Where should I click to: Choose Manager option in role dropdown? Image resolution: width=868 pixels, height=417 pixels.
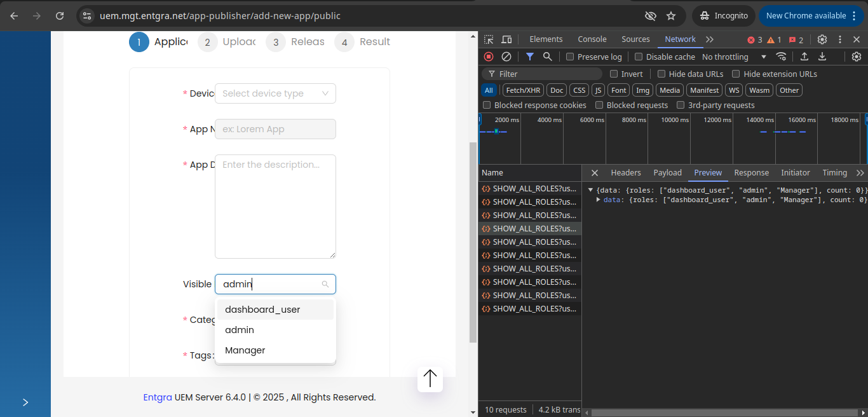click(x=275, y=350)
